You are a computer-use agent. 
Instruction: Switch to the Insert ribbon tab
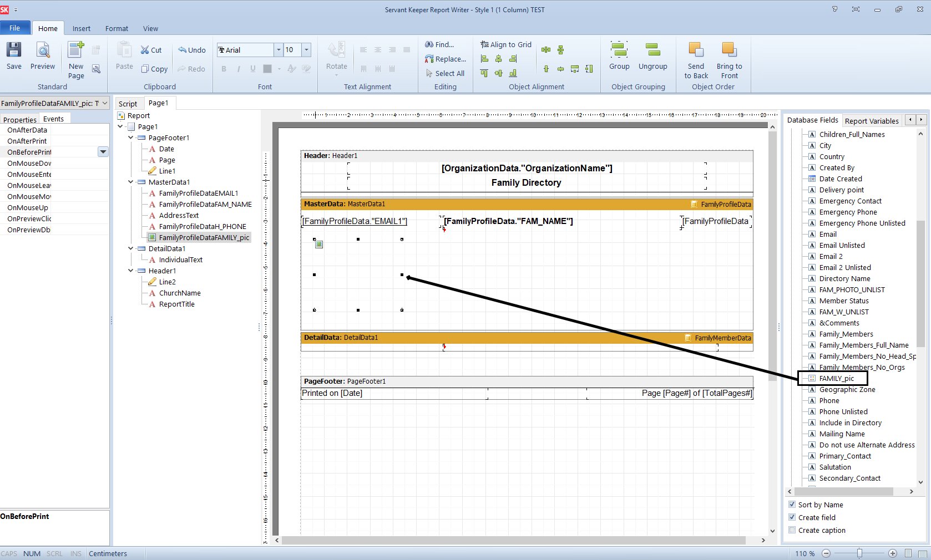(x=82, y=28)
